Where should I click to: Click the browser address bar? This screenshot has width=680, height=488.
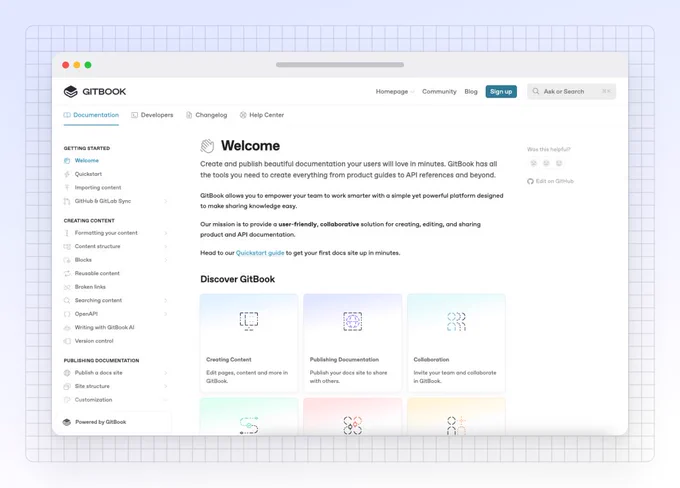[340, 65]
